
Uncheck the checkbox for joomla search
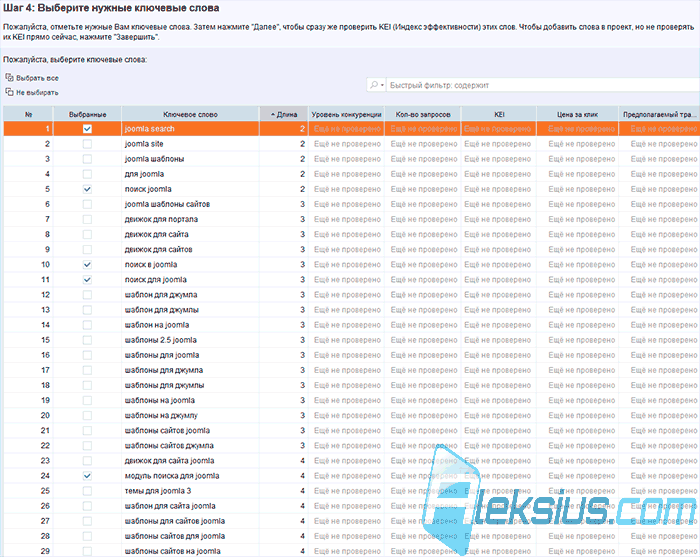point(87,129)
